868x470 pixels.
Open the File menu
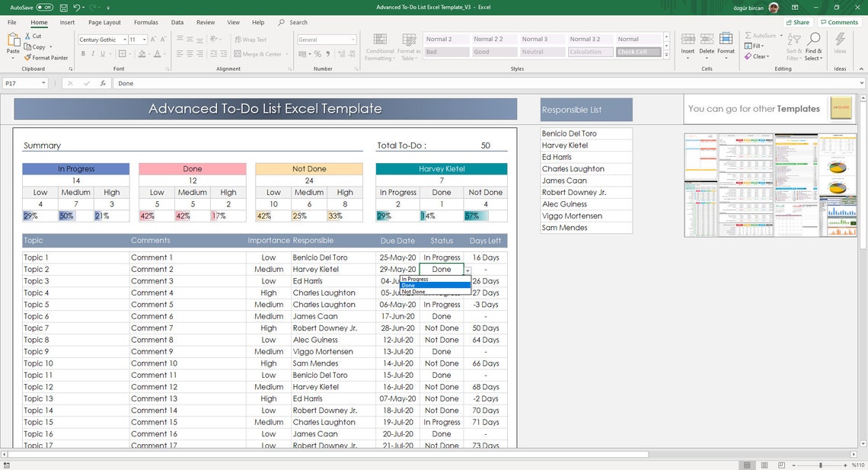pos(11,22)
